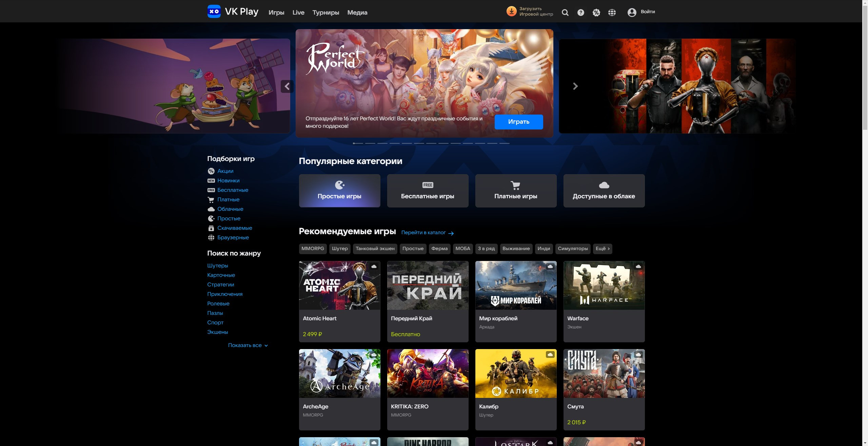
Task: Open the discounts percent icon in header
Action: (x=596, y=13)
